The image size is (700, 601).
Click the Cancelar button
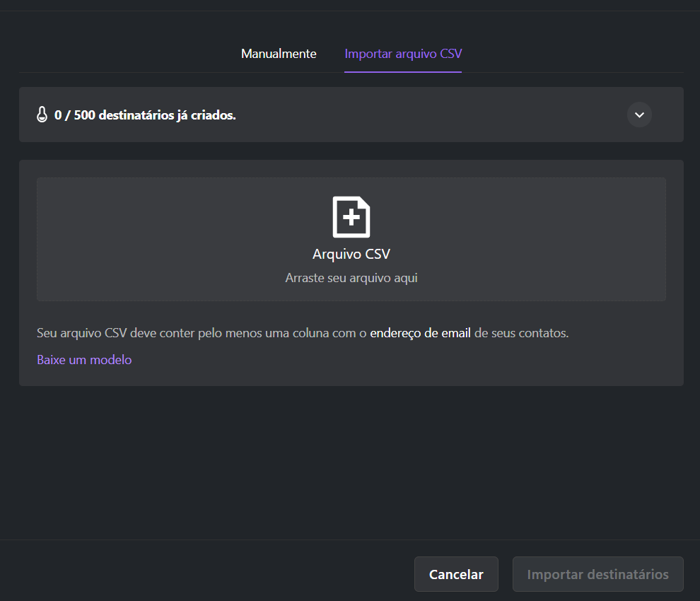click(x=456, y=574)
